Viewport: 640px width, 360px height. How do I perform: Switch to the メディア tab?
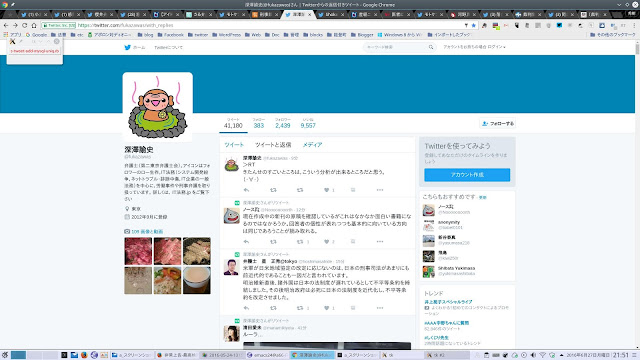(312, 144)
